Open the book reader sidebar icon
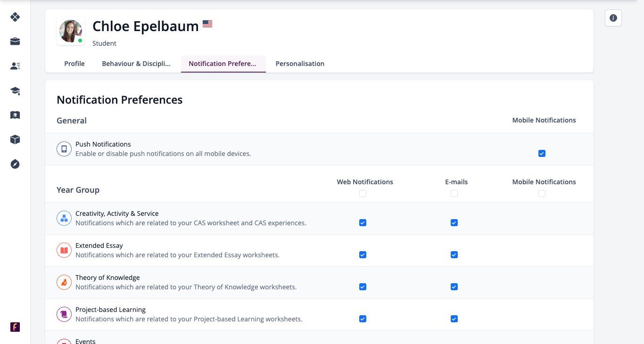The height and width of the screenshot is (344, 644). (x=15, y=115)
